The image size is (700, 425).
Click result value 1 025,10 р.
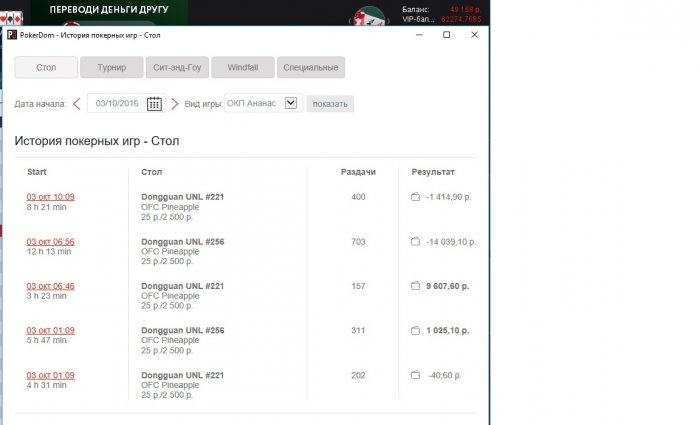point(448,330)
